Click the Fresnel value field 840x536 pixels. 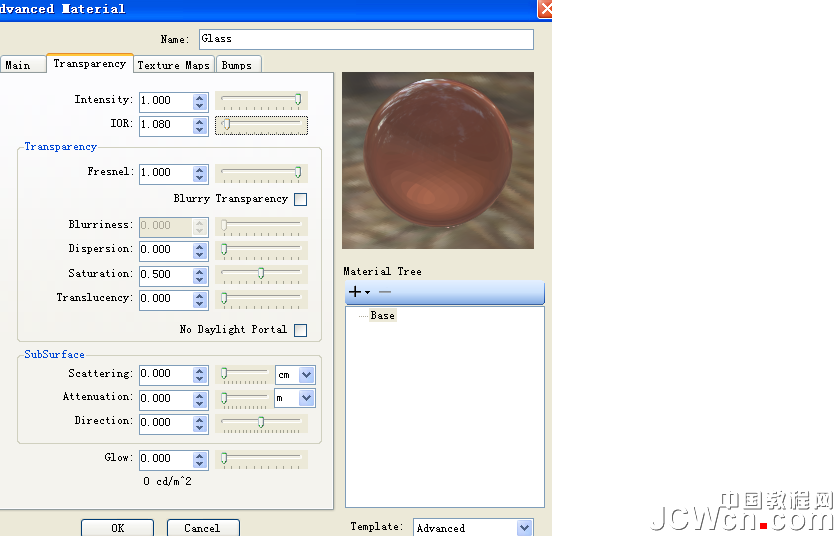(166, 173)
